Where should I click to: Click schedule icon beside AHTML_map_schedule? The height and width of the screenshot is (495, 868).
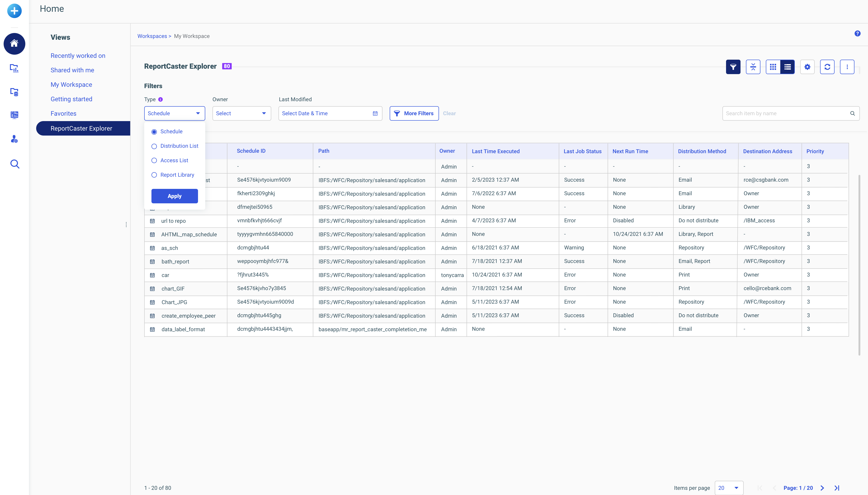coord(152,235)
